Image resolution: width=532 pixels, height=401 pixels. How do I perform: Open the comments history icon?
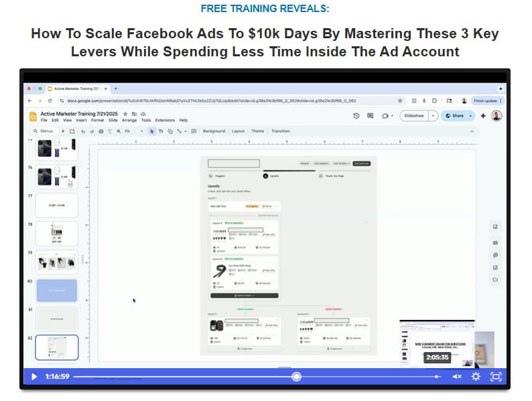pyautogui.click(x=370, y=116)
